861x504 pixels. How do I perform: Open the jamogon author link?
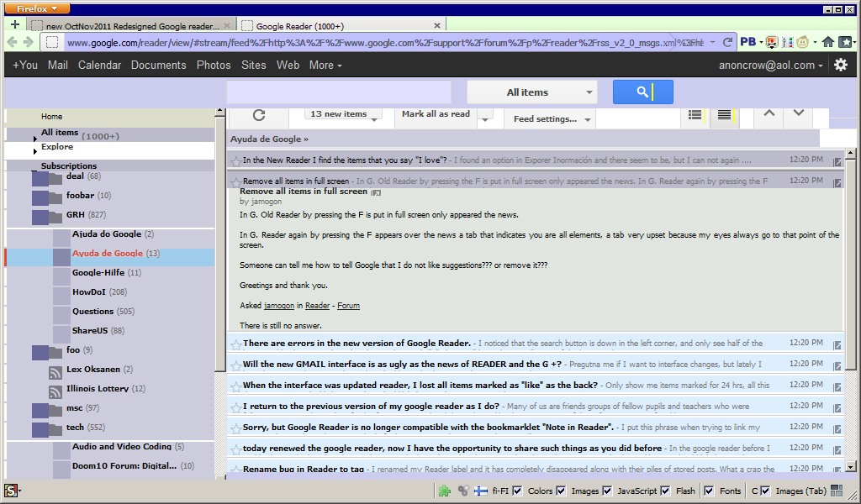279,306
